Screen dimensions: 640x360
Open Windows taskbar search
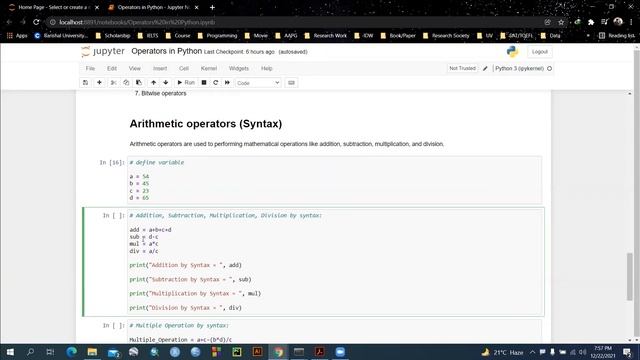point(30,352)
